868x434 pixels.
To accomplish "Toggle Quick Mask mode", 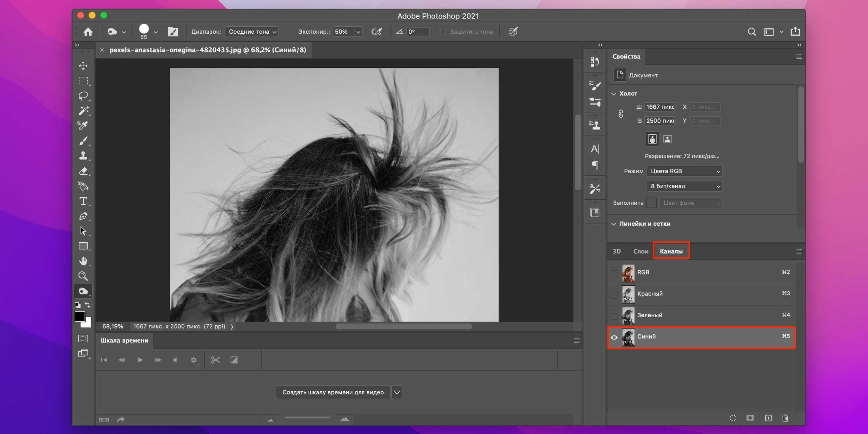I will click(83, 339).
